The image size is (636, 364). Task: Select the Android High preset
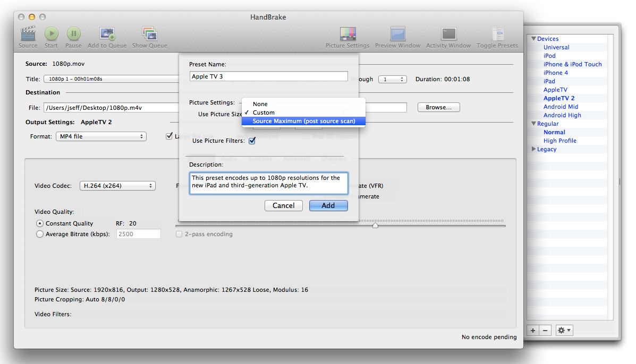(562, 115)
